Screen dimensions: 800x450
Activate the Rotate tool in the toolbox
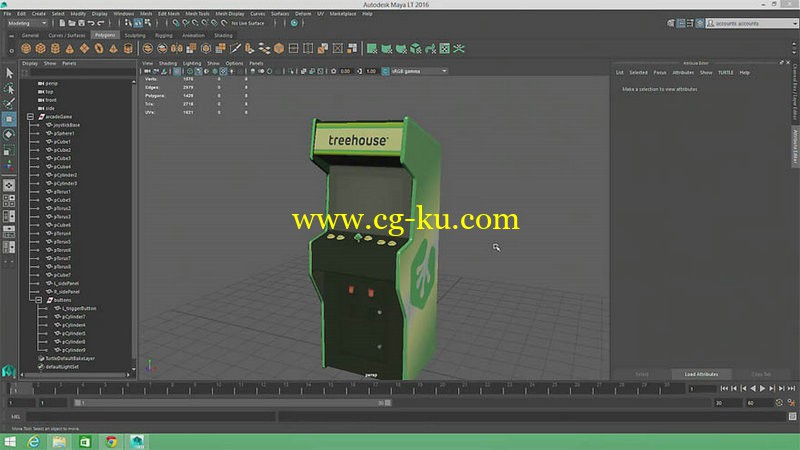tap(9, 135)
